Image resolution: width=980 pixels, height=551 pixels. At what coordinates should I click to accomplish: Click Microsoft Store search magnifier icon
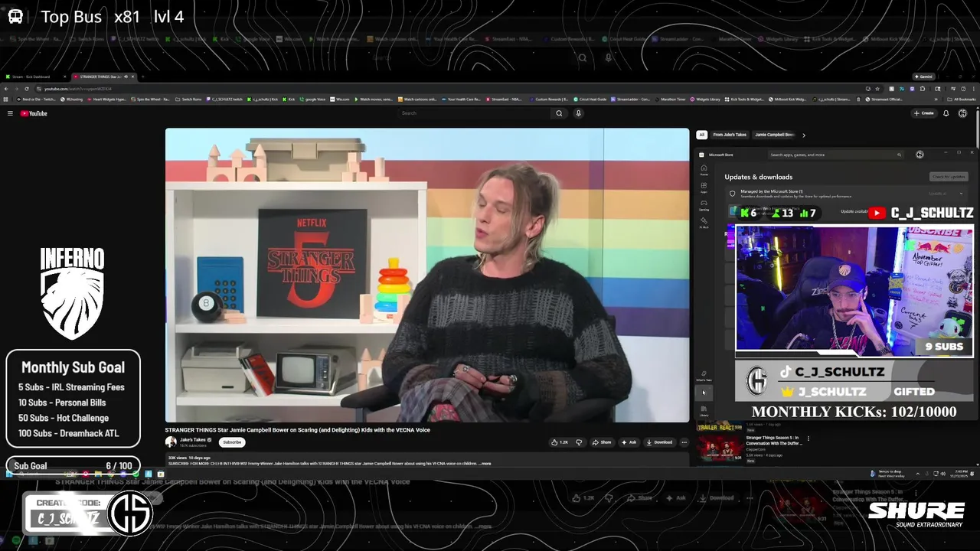[899, 155]
